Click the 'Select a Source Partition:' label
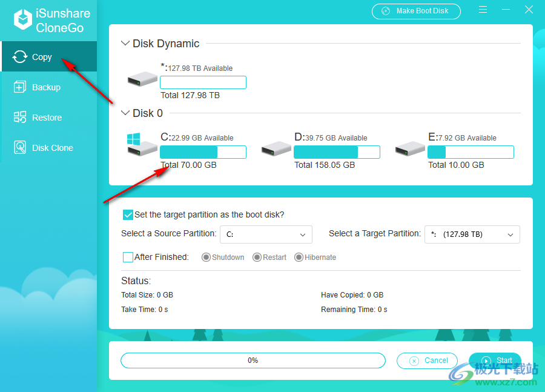Screen dimensions: 545x392 tap(168, 233)
